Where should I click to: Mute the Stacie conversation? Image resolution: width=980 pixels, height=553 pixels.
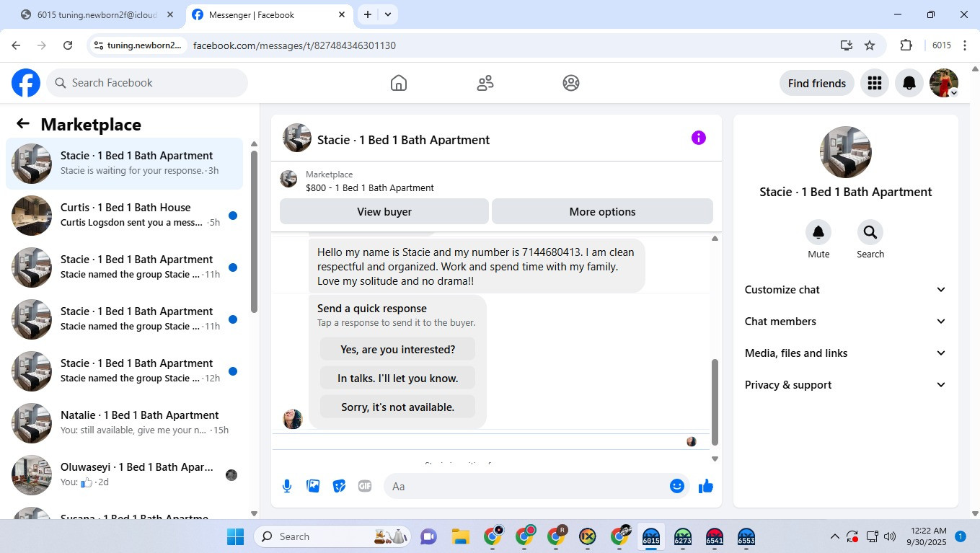tap(818, 232)
